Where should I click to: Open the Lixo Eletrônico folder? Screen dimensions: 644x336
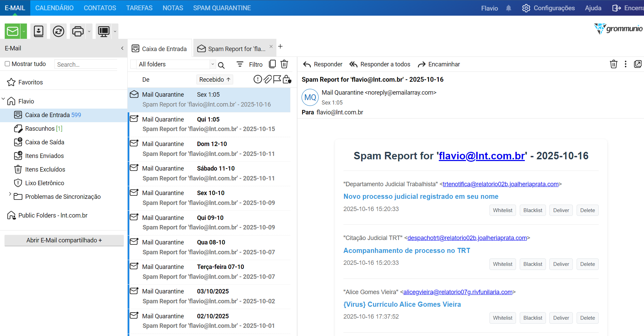[45, 183]
